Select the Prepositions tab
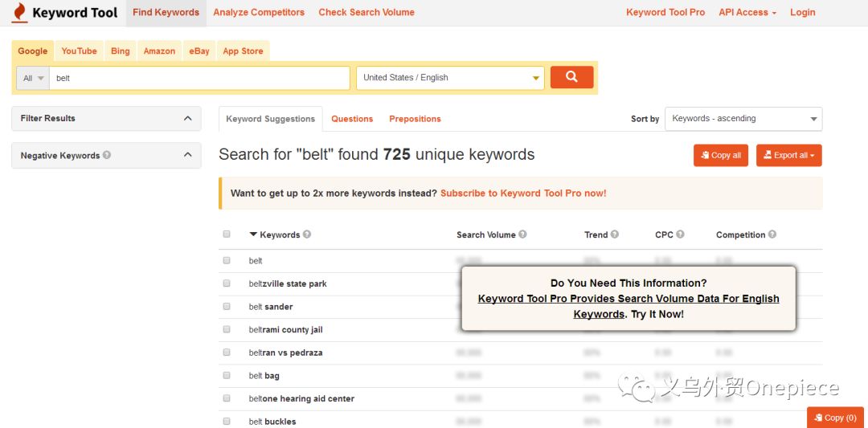The image size is (868, 428). tap(416, 119)
